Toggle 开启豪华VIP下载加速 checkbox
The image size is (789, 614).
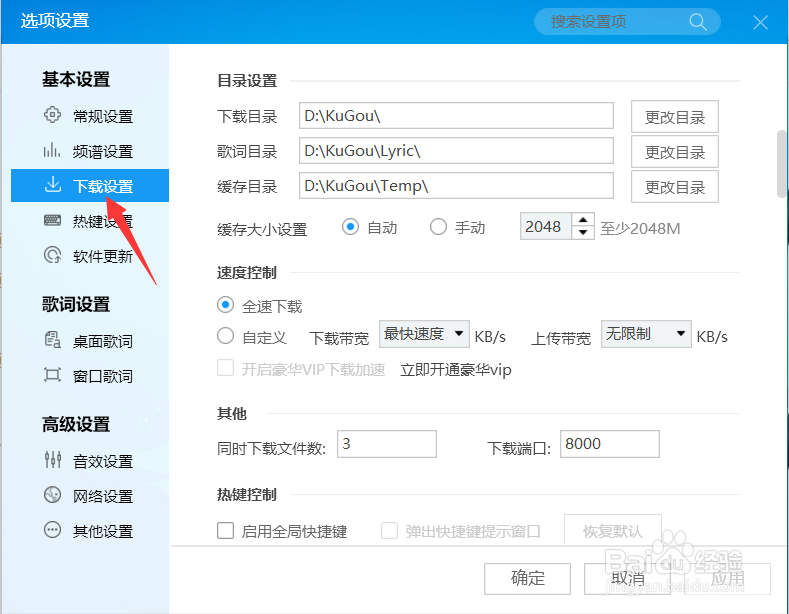click(225, 368)
